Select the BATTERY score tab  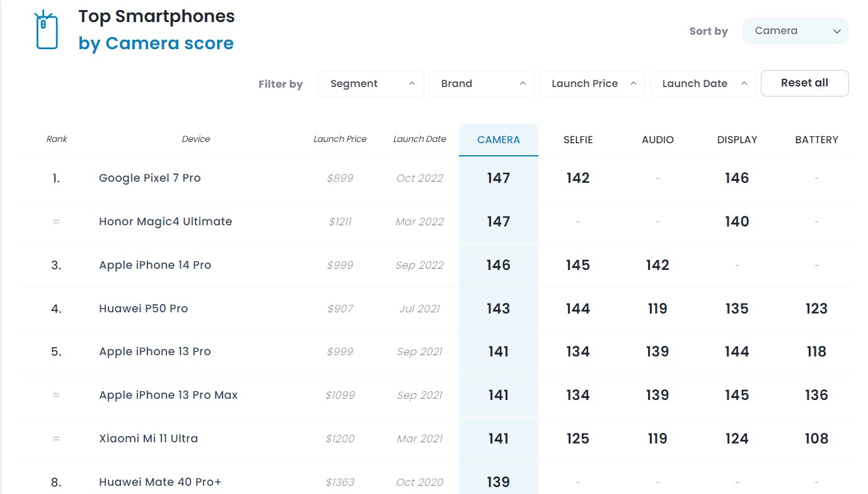pyautogui.click(x=816, y=140)
